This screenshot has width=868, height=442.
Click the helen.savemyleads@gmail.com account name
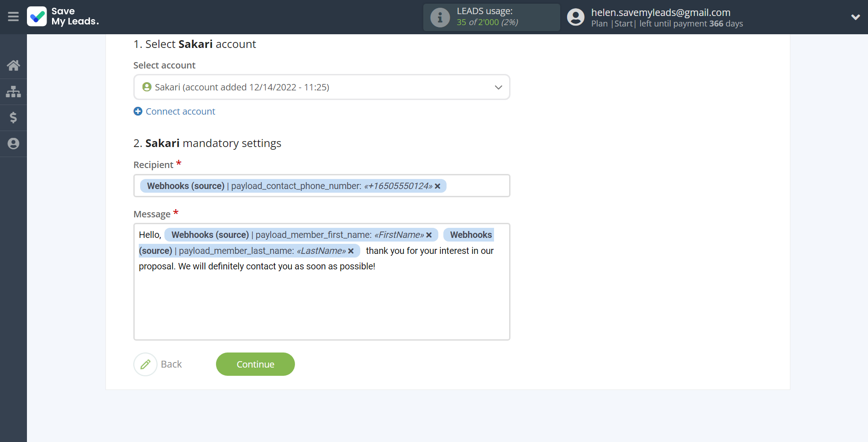coord(660,12)
